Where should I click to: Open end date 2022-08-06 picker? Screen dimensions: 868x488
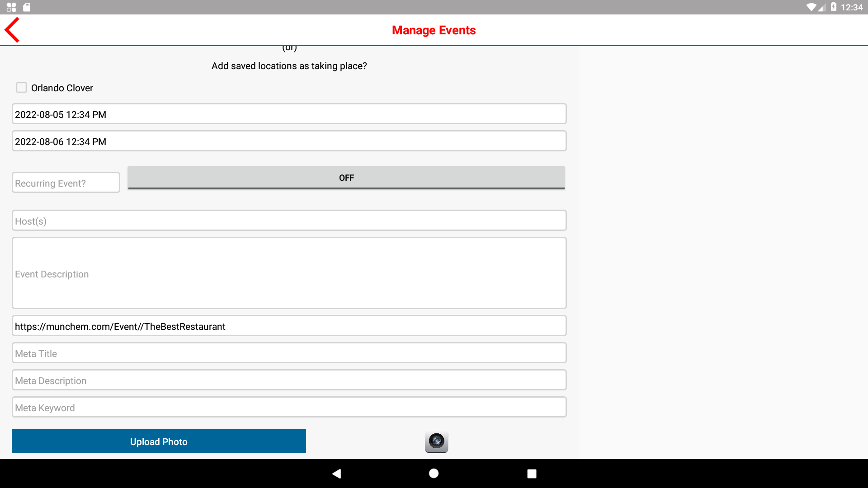[289, 141]
